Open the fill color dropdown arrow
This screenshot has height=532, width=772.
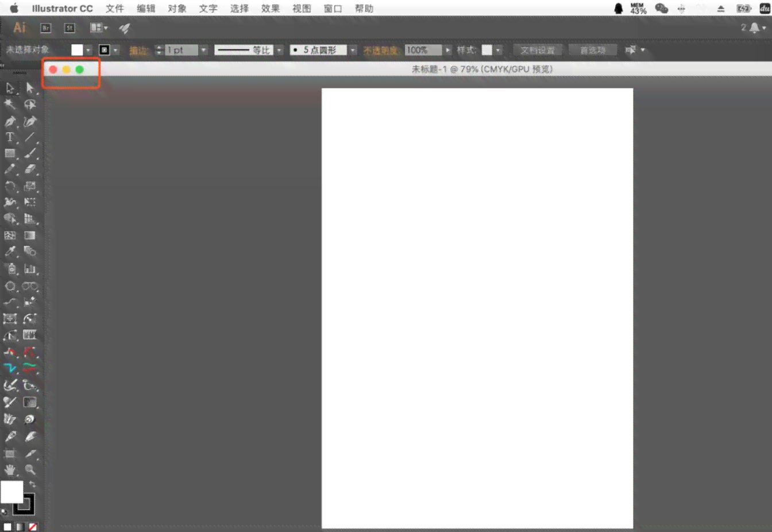(x=88, y=51)
